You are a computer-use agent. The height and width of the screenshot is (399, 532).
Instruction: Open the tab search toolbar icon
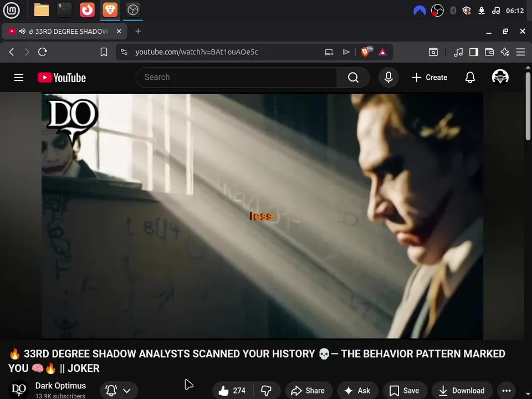click(x=433, y=52)
